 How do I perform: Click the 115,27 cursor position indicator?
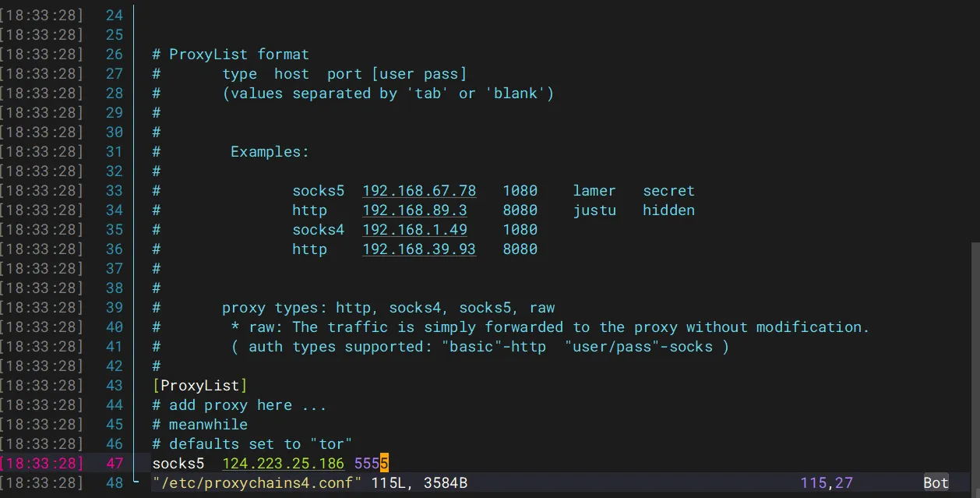(825, 483)
